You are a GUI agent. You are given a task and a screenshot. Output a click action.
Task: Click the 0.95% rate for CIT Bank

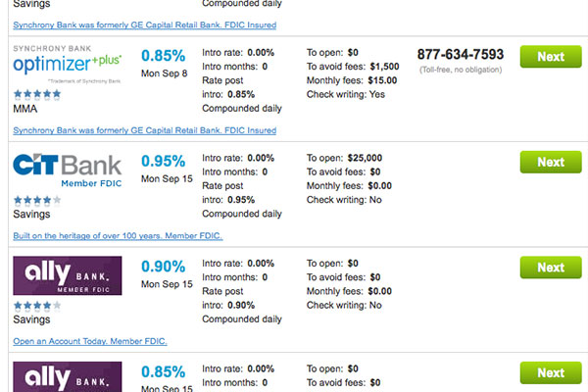(163, 162)
